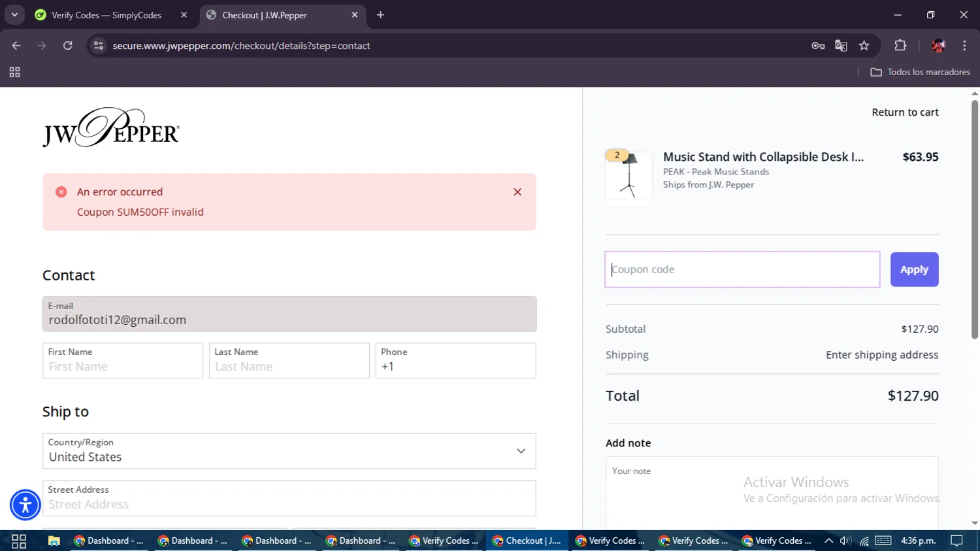This screenshot has height=551, width=980.
Task: Click the Music Stand with Collapsible Desk title
Action: point(763,157)
